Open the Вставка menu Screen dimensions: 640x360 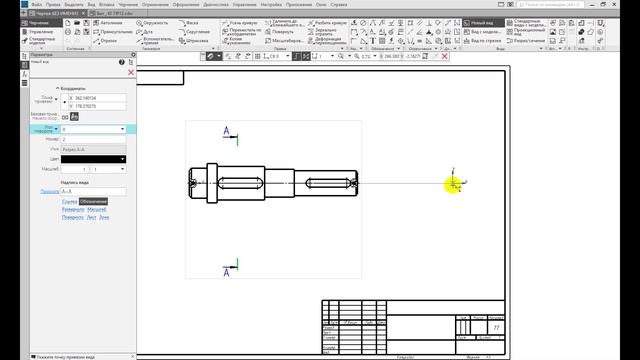coord(107,4)
